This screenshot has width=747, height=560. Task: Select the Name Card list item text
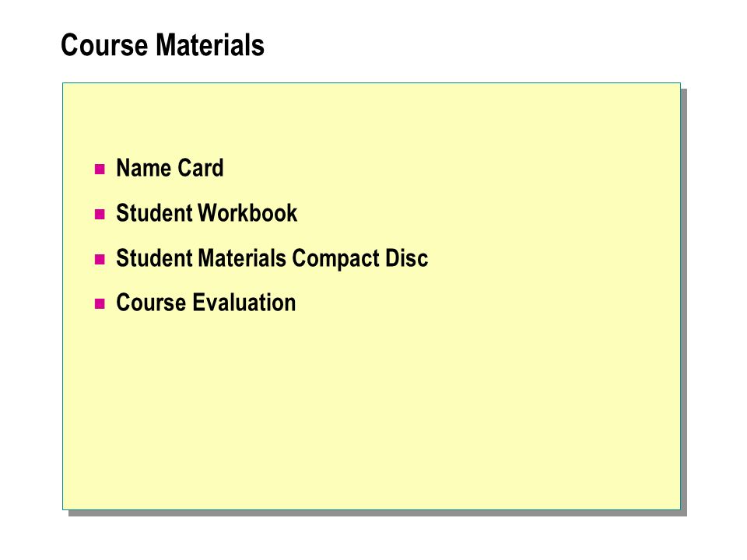coord(170,168)
